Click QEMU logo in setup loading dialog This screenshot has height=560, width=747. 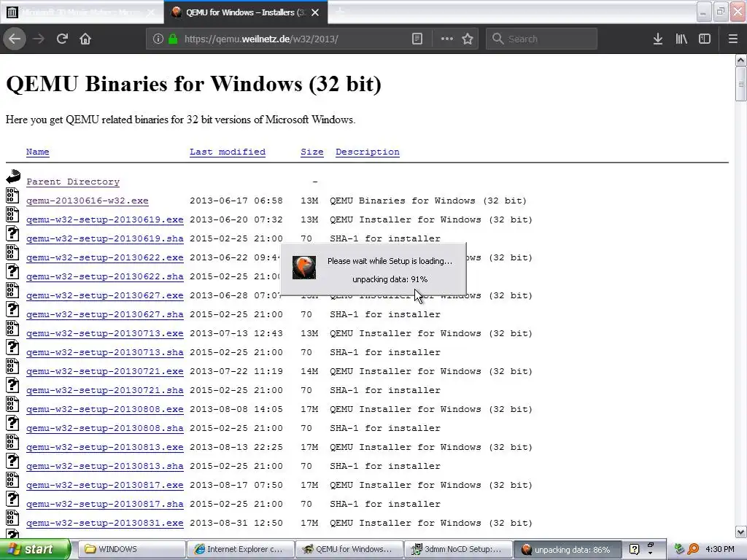coord(304,267)
